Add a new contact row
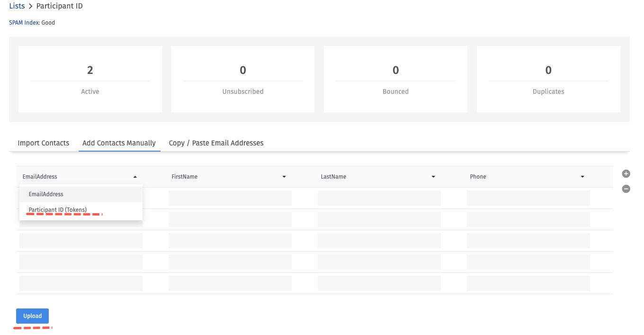Screen dimensions: 644x335 626,173
